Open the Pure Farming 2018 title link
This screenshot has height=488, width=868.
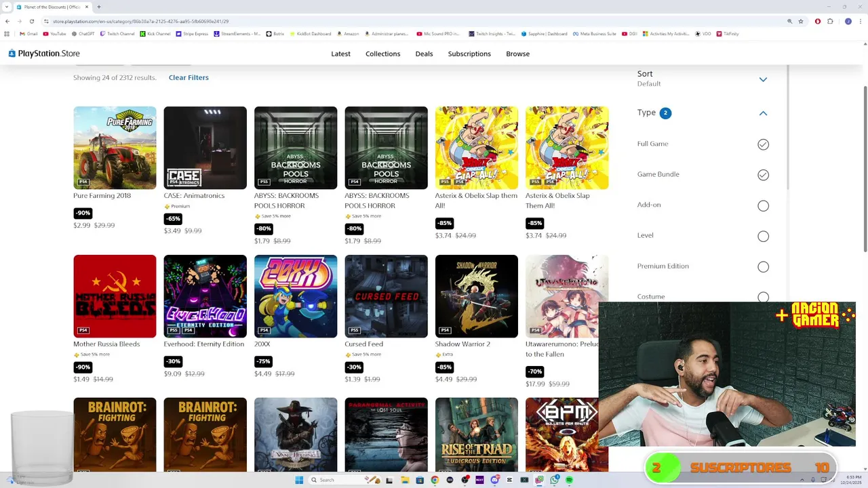[102, 195]
